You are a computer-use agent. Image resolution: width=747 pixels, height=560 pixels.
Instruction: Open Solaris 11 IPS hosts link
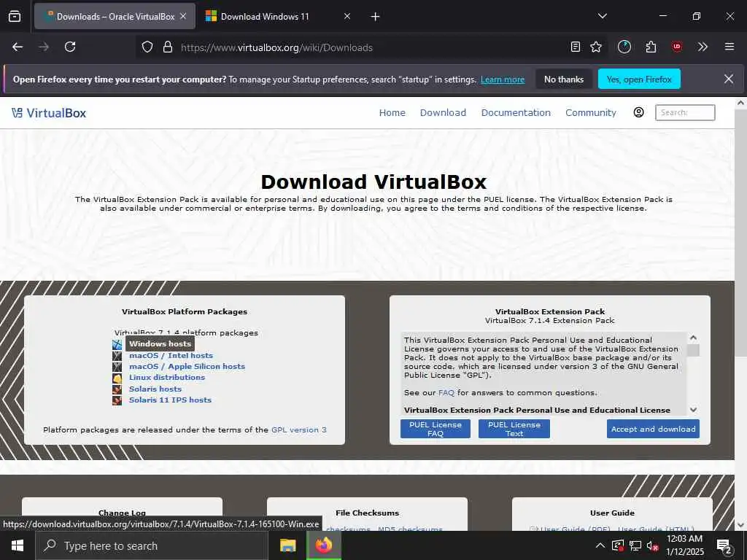point(170,400)
